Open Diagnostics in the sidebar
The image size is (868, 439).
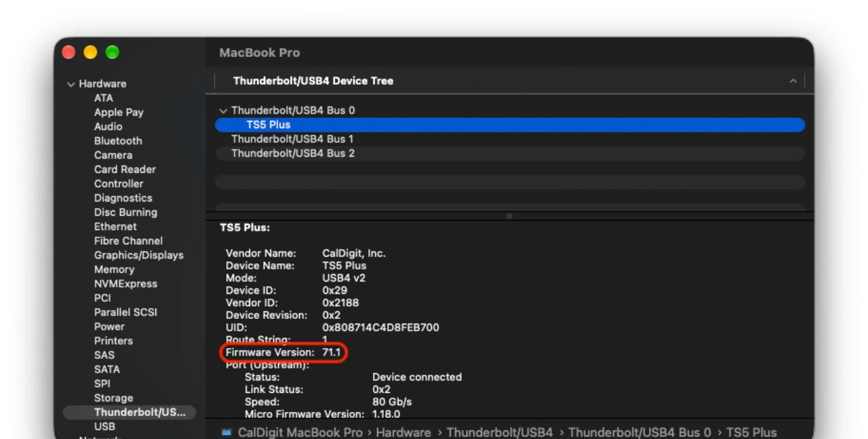[x=123, y=197]
